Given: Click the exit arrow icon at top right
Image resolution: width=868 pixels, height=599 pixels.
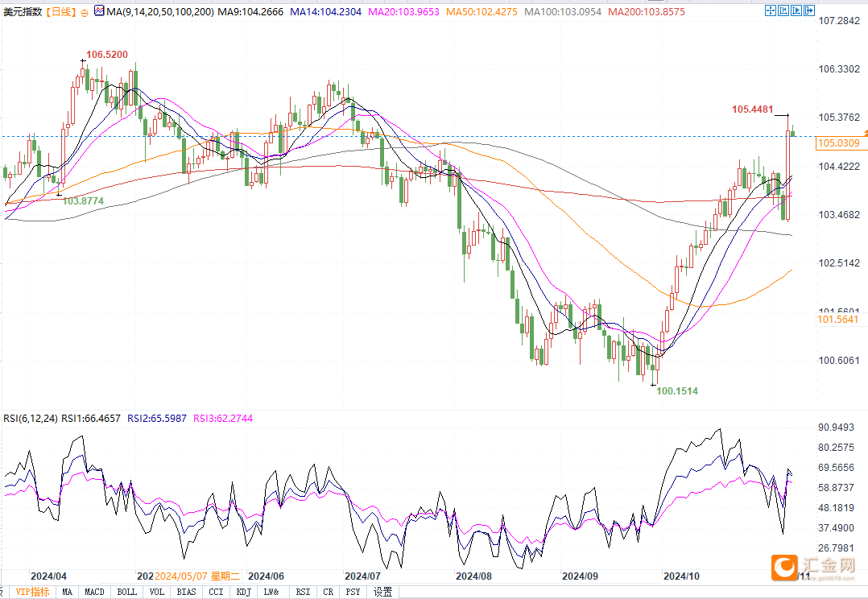Looking at the screenshot, I should point(808,10).
